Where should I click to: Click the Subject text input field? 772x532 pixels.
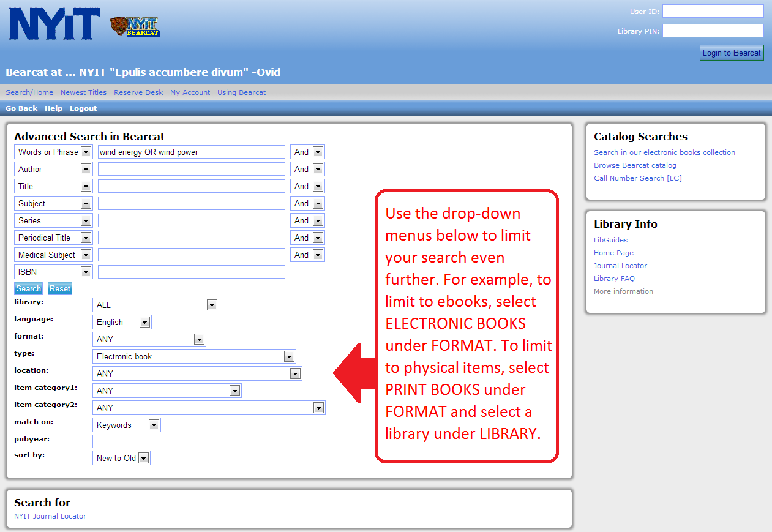192,203
